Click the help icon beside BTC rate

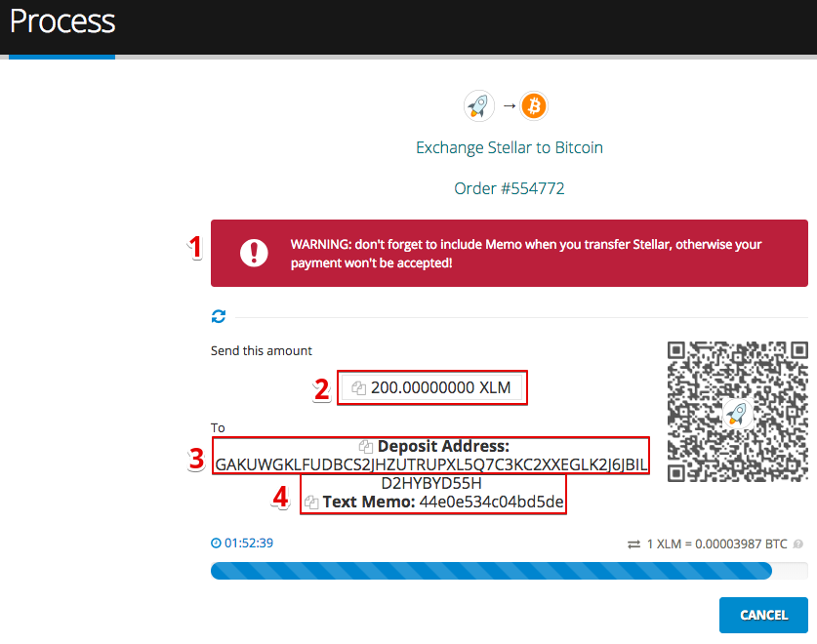(x=797, y=544)
